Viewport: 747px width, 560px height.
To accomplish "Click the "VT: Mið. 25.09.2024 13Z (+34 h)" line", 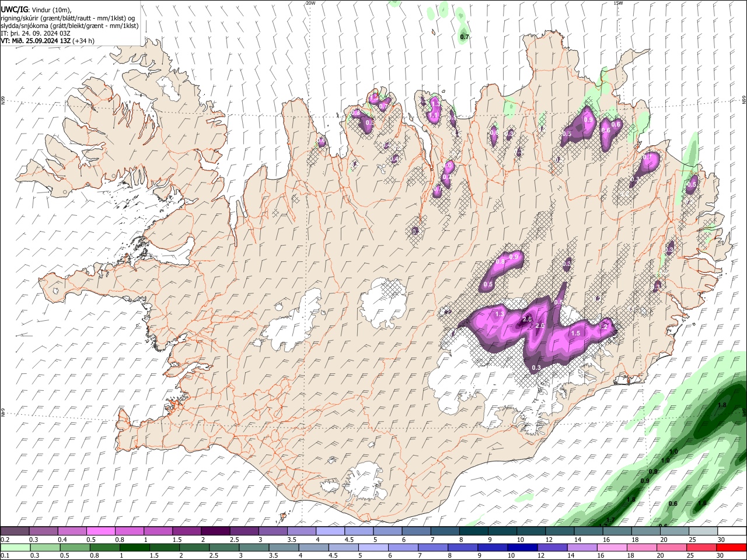I will 48,41.
